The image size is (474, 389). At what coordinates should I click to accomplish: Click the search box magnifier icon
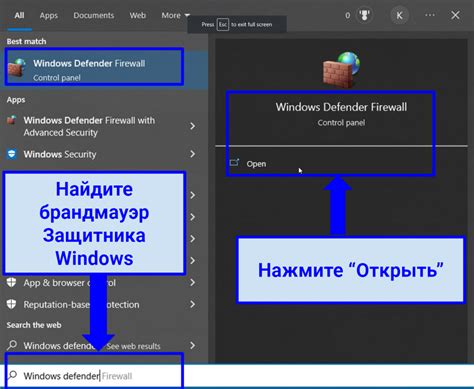click(x=12, y=375)
